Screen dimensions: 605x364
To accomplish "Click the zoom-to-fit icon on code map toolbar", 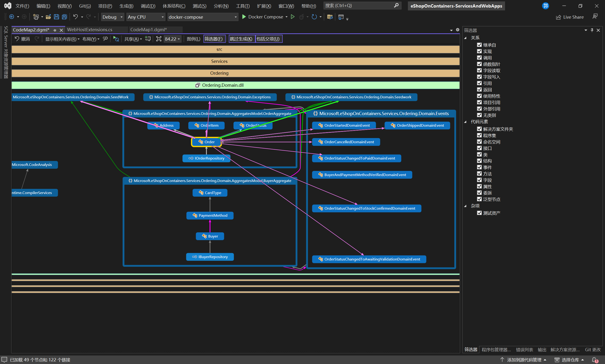I will (x=159, y=39).
